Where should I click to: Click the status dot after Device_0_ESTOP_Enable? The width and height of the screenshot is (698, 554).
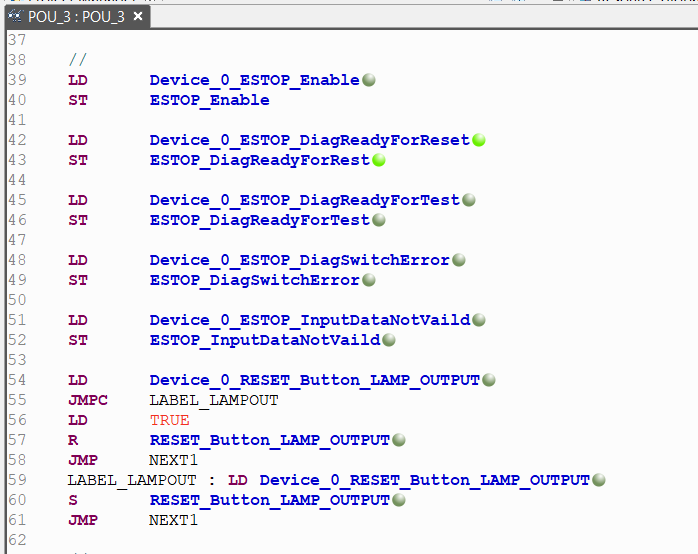point(369,80)
